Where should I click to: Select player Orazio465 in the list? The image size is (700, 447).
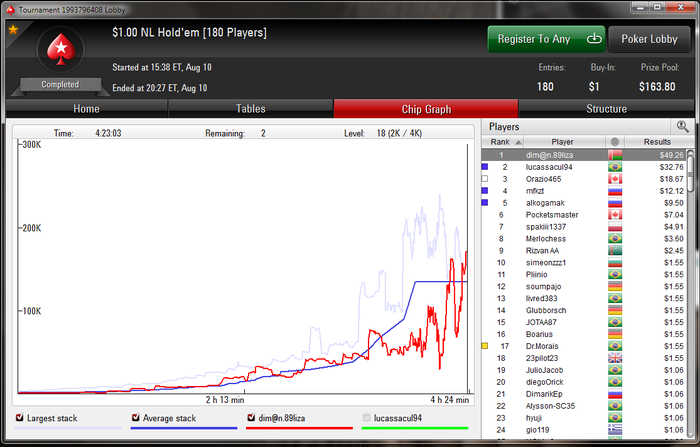click(x=583, y=179)
